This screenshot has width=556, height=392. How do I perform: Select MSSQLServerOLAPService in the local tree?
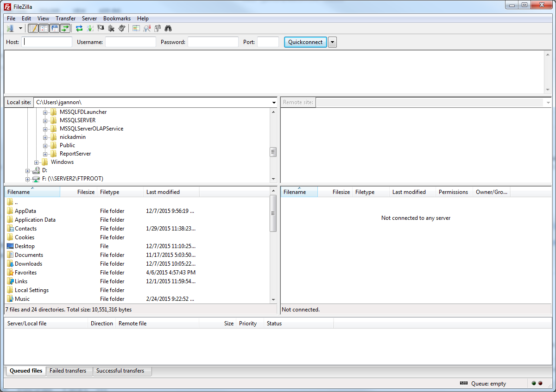91,129
